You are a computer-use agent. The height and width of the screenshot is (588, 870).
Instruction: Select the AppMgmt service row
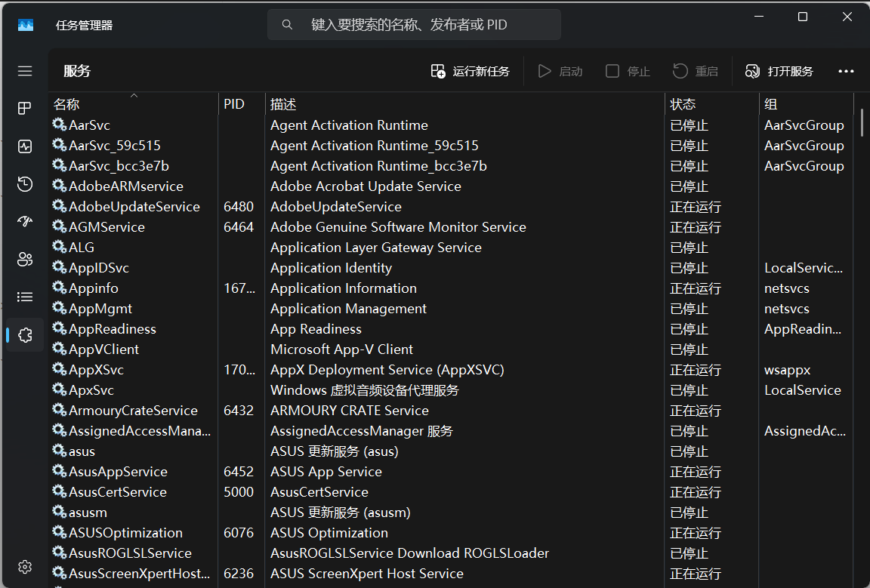(x=451, y=309)
